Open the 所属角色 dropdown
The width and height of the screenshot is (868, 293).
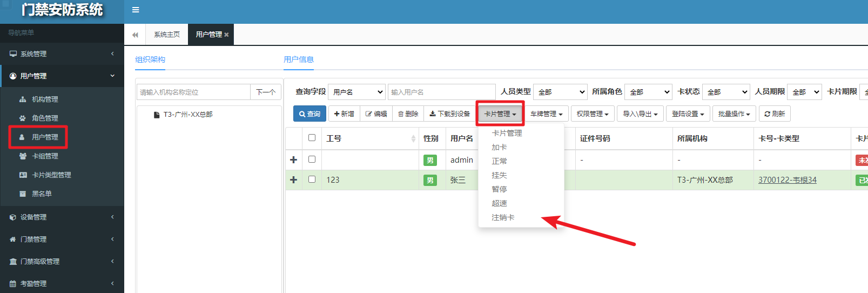click(x=648, y=92)
